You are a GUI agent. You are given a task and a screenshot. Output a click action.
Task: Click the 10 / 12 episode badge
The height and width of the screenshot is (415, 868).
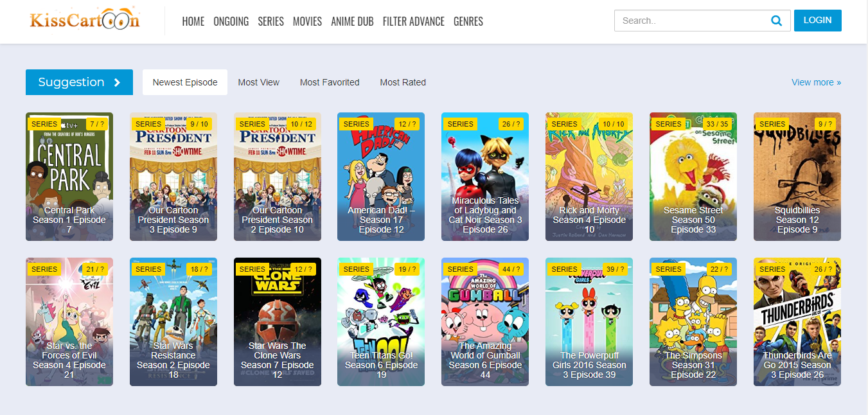(301, 124)
